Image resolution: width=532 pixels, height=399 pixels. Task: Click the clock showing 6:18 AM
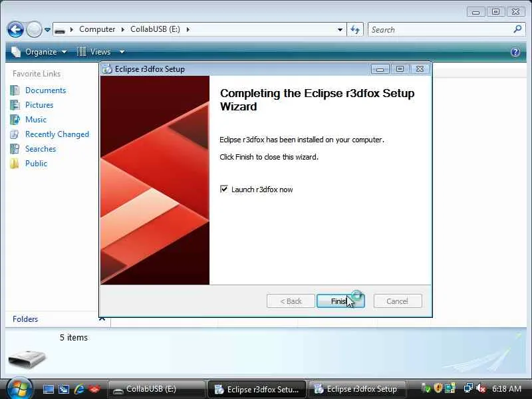(x=507, y=388)
